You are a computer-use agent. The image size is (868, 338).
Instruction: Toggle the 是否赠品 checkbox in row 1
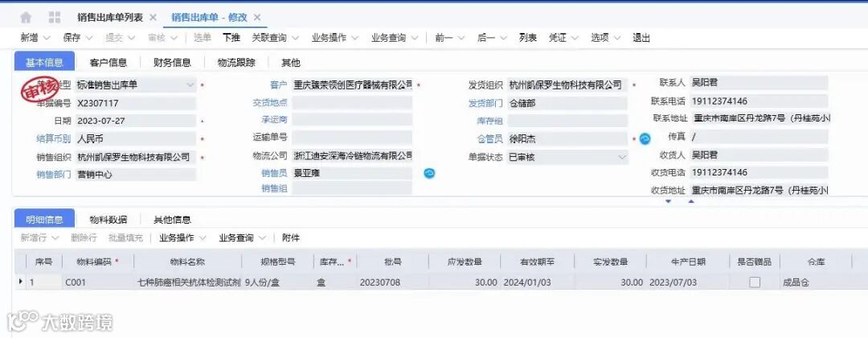click(x=755, y=282)
